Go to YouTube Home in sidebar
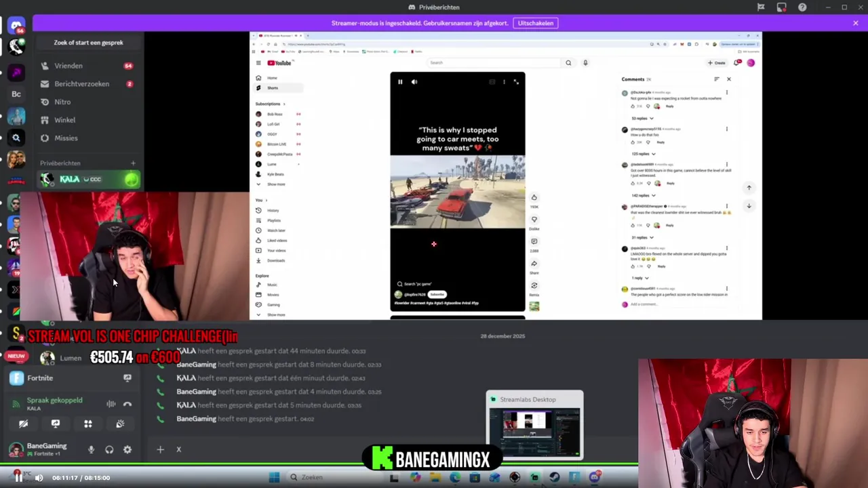868x488 pixels. tap(278, 78)
